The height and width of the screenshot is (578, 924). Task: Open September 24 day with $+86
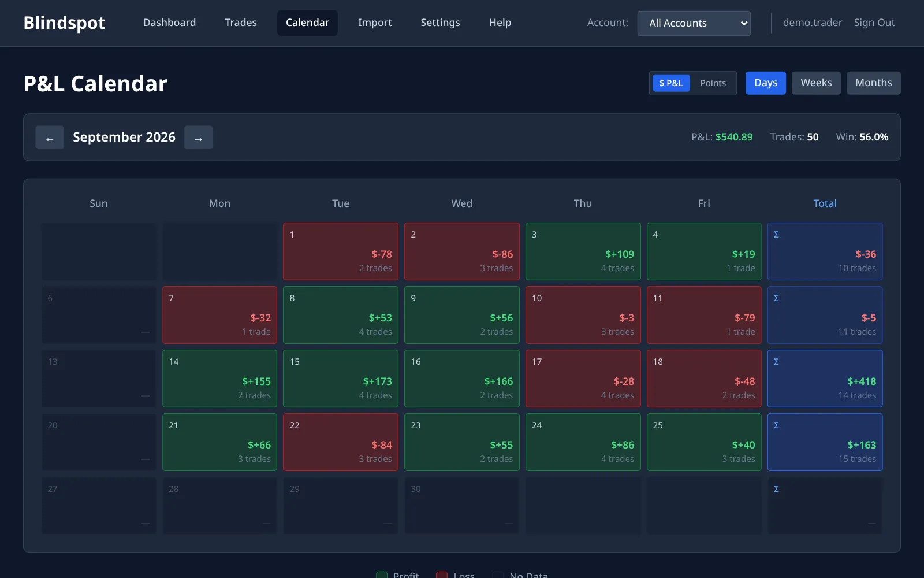583,442
